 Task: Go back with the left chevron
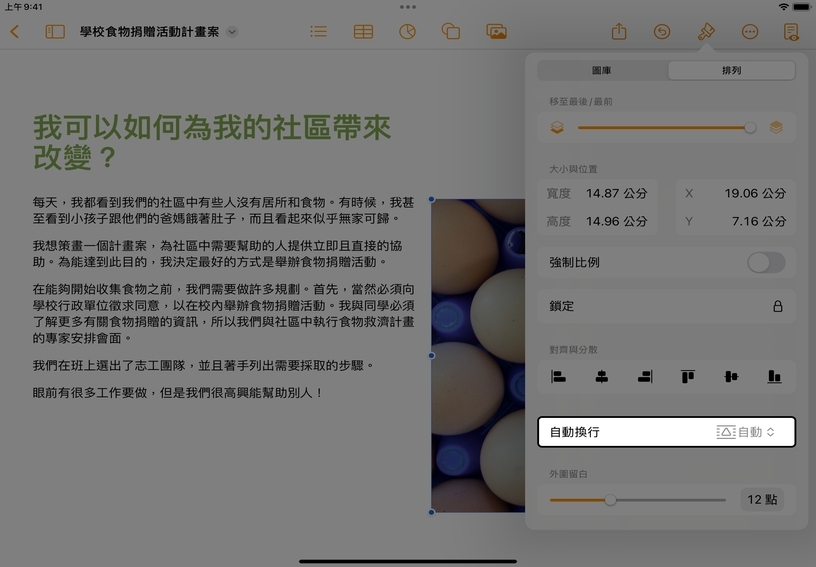pos(15,32)
